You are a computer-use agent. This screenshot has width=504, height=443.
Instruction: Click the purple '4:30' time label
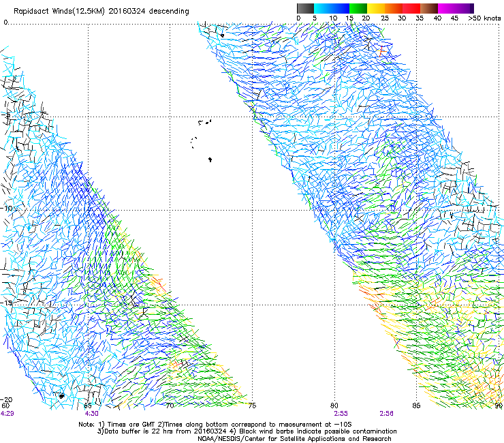pos(92,414)
